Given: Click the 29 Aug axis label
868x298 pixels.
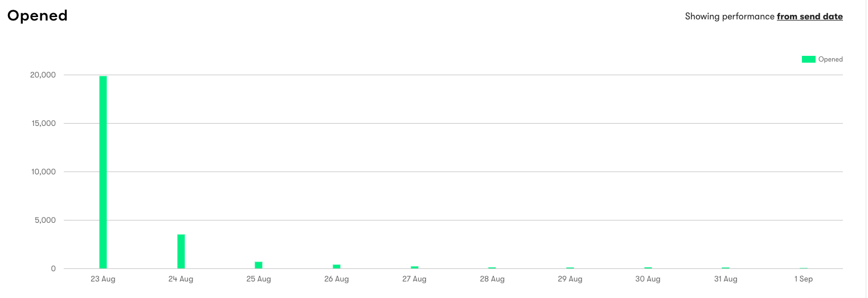Looking at the screenshot, I should 570,279.
